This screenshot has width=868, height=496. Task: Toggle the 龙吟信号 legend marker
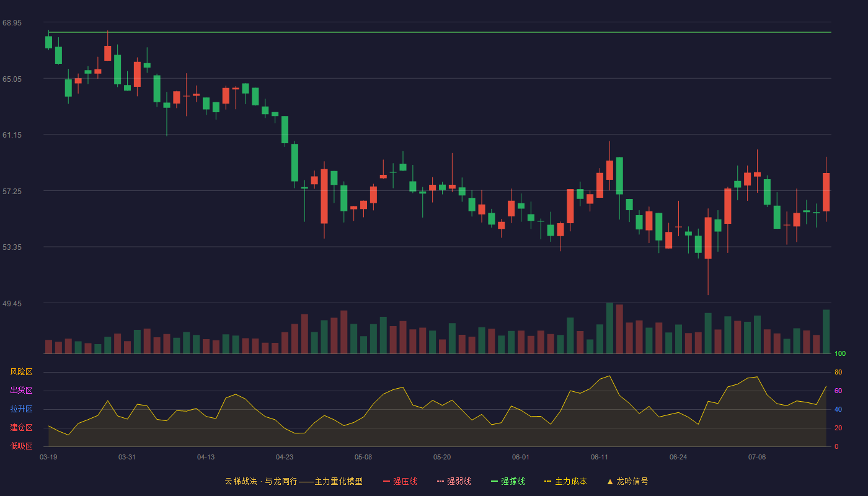coord(627,481)
